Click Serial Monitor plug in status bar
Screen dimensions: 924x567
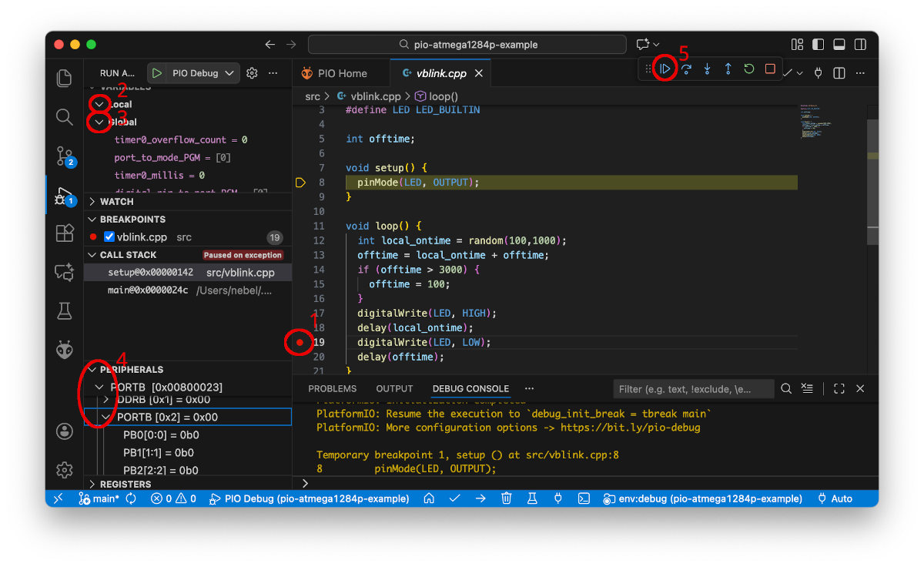557,498
